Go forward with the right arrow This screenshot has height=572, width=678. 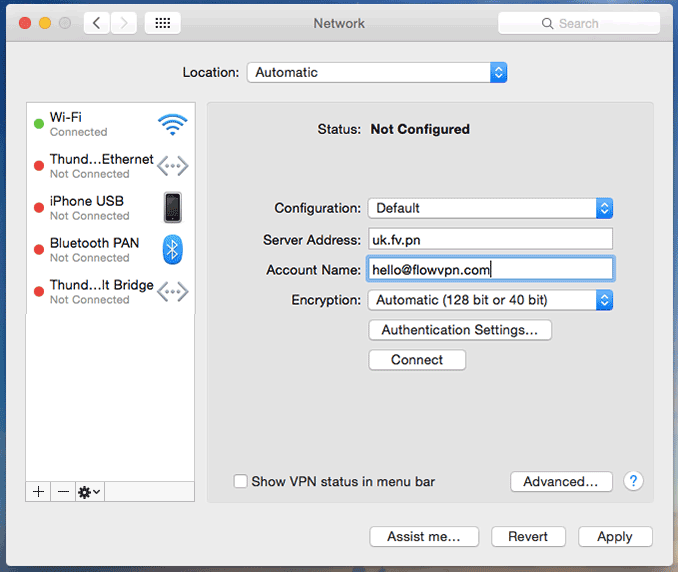(124, 23)
